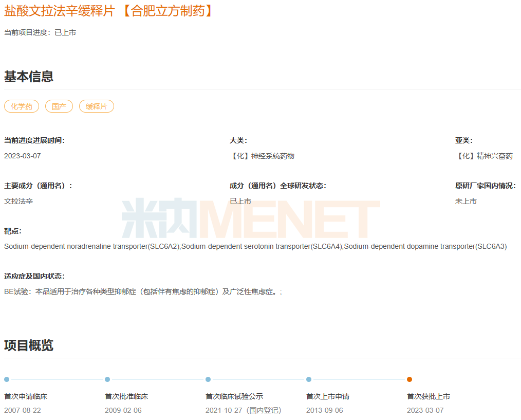Viewport: 521px width, 420px height.
Task: Click the Sodium-dependent noradrenaline transporter target text
Action: 92,246
